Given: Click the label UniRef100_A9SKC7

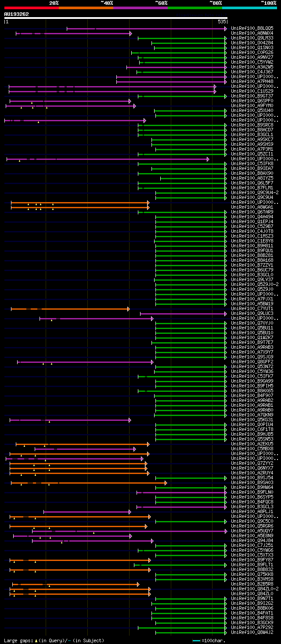Looking at the screenshot, I should coord(252,140).
